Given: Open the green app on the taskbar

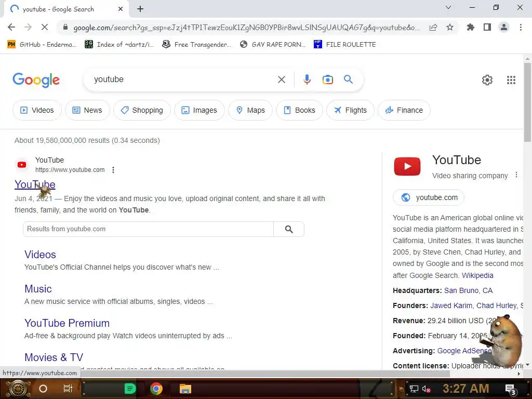Looking at the screenshot, I should [129, 389].
